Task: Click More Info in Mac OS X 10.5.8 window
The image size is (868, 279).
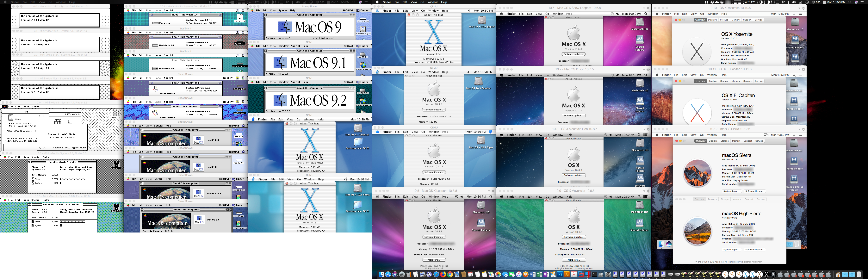Action: pos(434,260)
